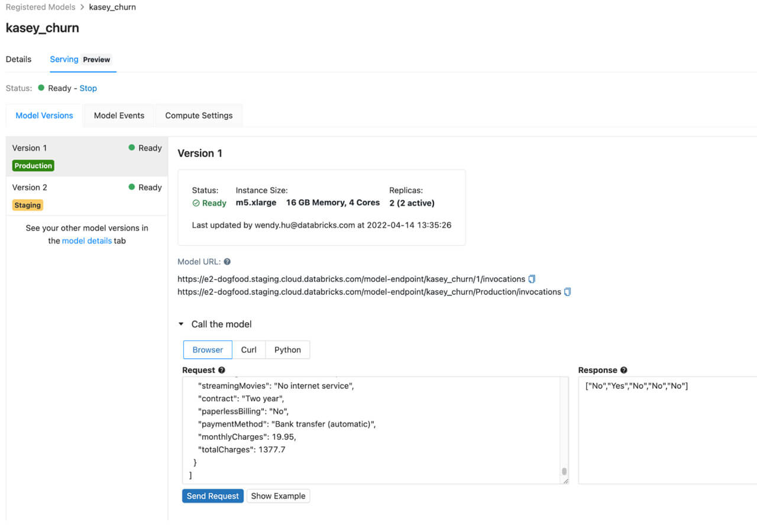Viewport: 757px width, 532px height.
Task: Open the Compute Settings tab
Action: [x=199, y=116]
